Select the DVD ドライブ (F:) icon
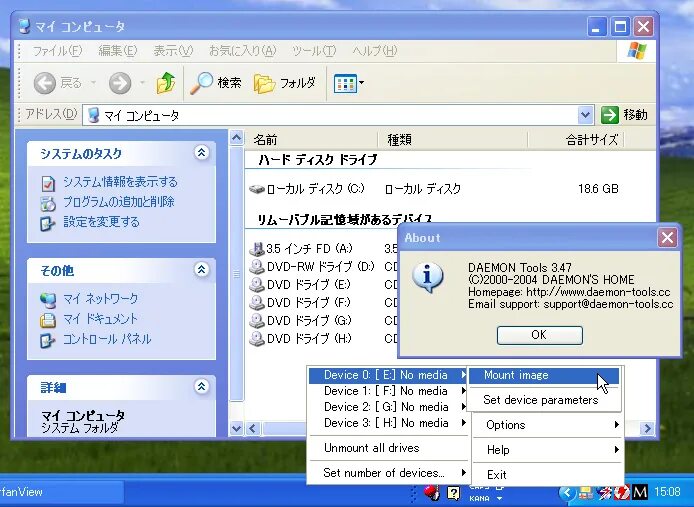The image size is (694, 507). [257, 303]
